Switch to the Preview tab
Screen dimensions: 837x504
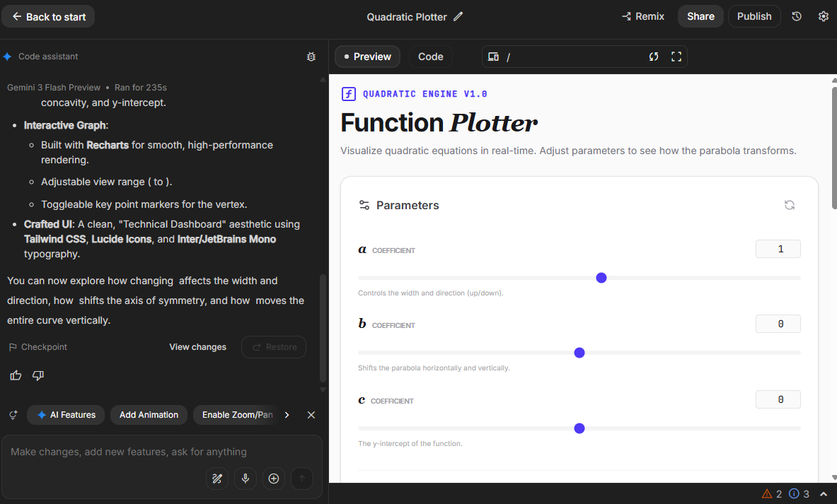pyautogui.click(x=368, y=57)
